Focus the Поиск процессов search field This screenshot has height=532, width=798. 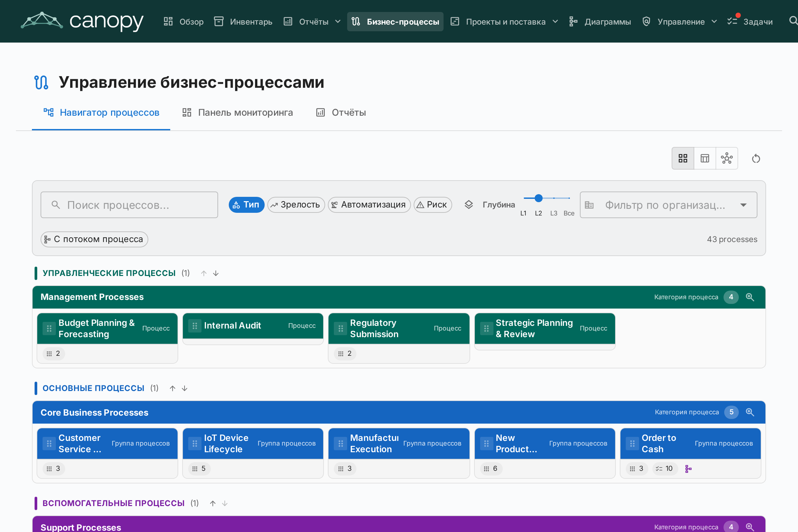pyautogui.click(x=129, y=204)
